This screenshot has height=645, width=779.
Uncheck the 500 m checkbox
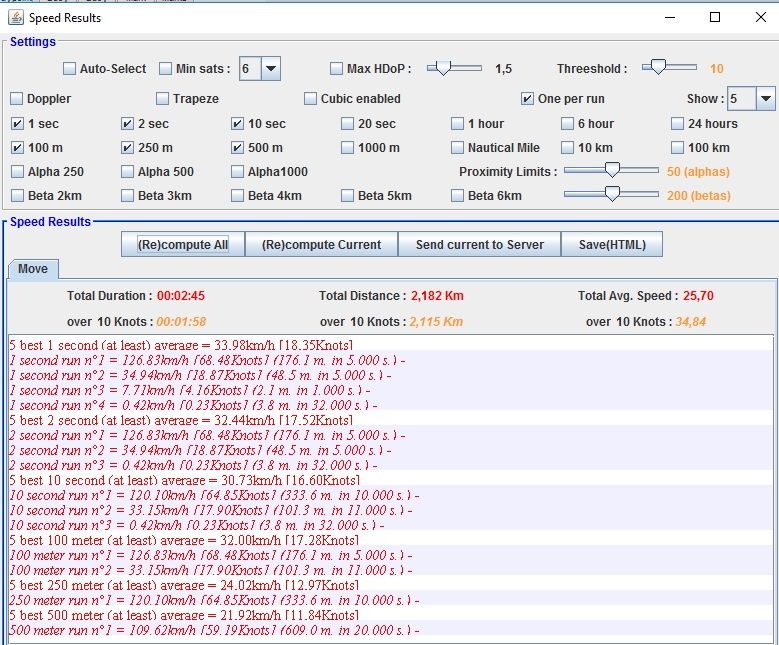[x=237, y=147]
